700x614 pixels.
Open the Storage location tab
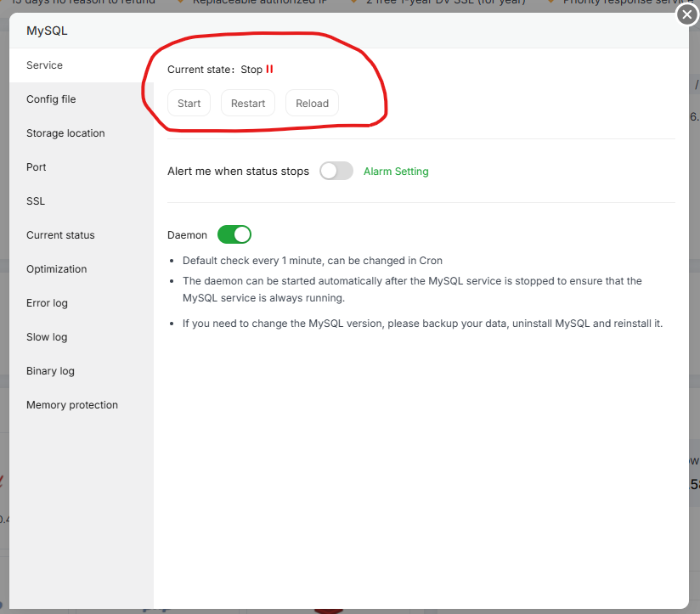82,133
